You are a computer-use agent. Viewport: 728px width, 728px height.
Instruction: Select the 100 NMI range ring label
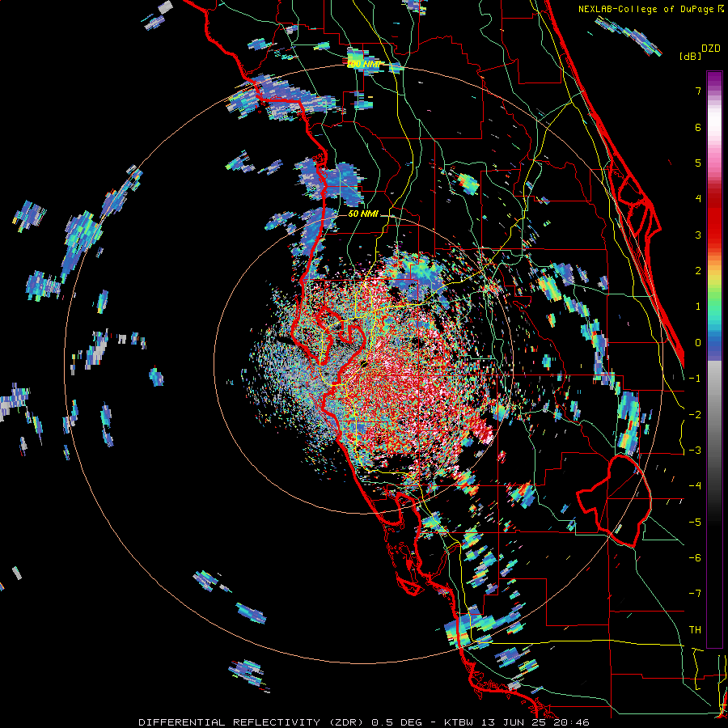363,64
